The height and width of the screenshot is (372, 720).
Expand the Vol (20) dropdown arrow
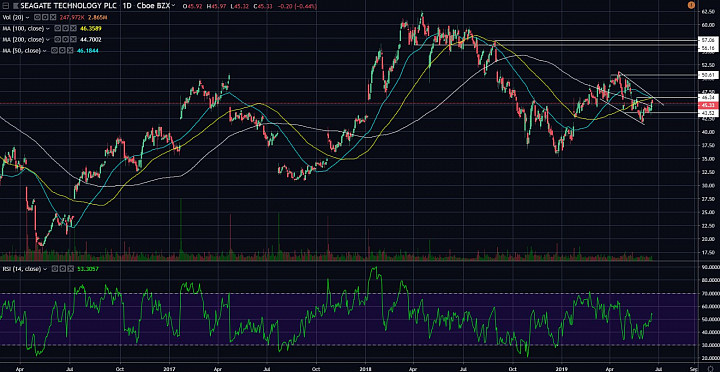tap(27, 17)
